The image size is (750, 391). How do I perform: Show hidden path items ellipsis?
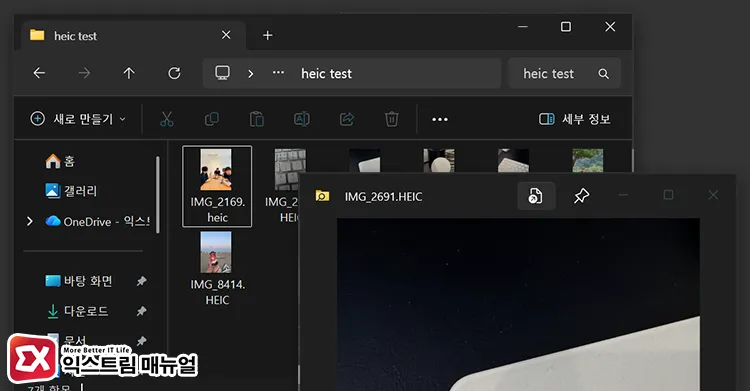(x=278, y=73)
